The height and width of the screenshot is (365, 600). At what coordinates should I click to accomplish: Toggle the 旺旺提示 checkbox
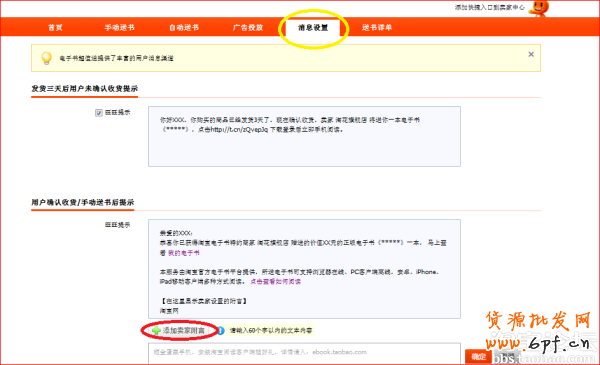point(99,113)
